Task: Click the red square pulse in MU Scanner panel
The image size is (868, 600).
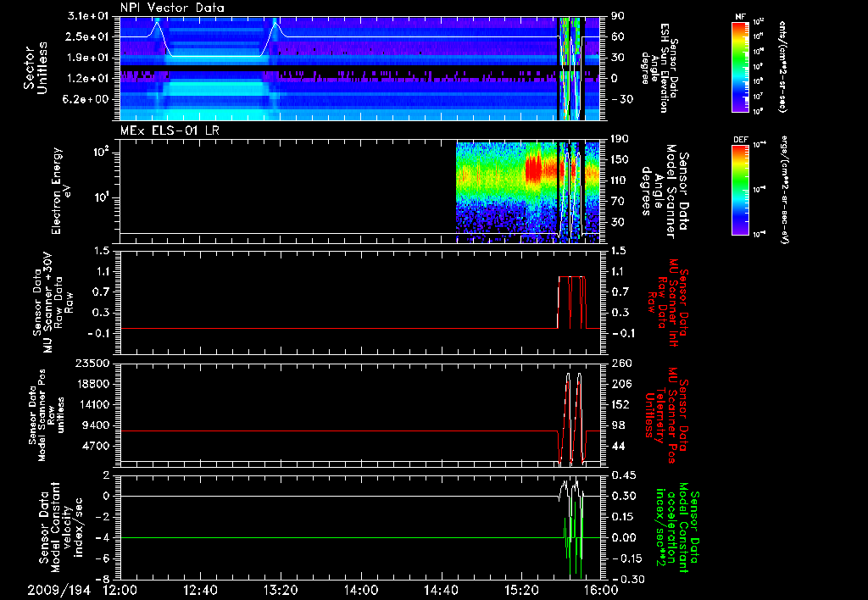Action: pyautogui.click(x=572, y=303)
